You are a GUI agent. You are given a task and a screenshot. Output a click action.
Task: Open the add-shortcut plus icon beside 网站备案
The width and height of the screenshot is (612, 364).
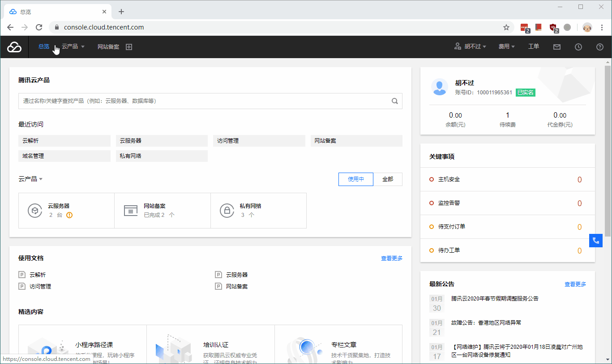point(129,47)
